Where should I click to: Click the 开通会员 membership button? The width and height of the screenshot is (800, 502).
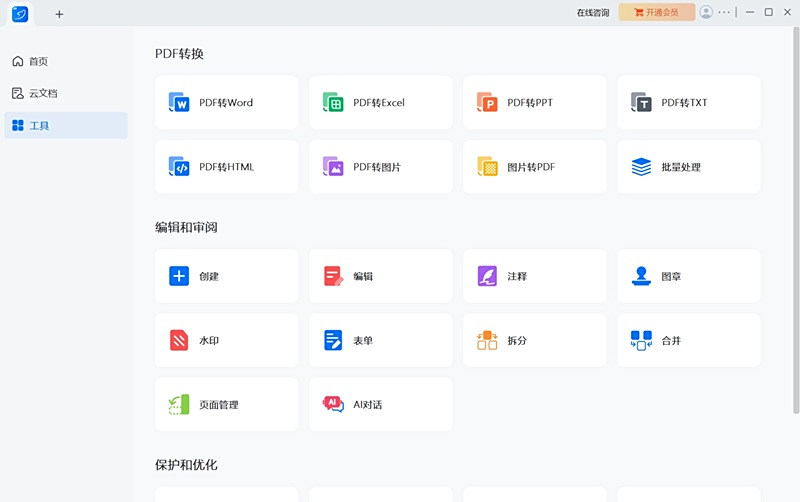tap(657, 12)
